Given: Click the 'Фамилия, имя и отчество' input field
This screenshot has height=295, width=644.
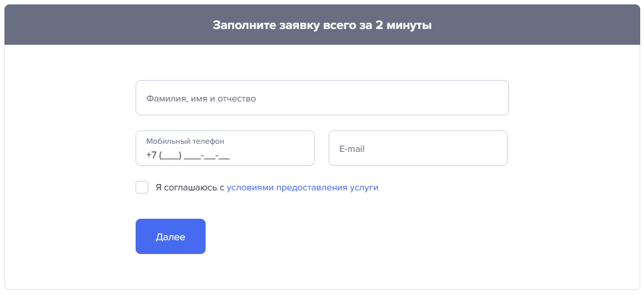Looking at the screenshot, I should coord(322,98).
